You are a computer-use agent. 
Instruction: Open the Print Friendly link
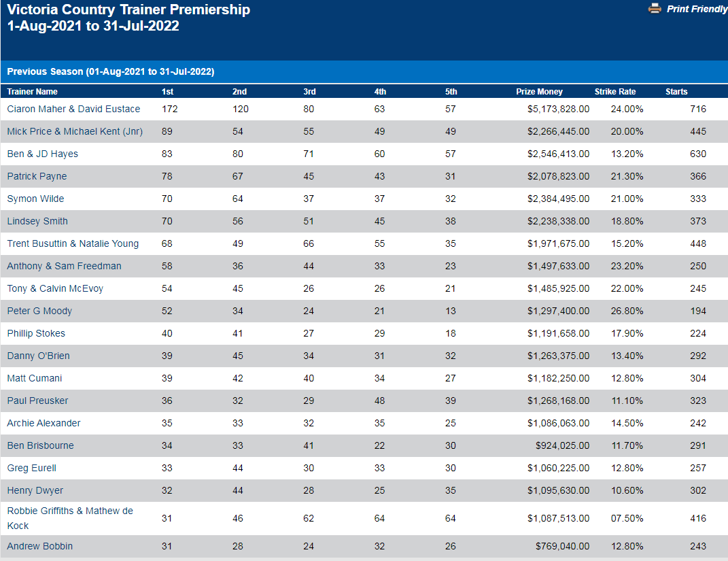coord(697,9)
